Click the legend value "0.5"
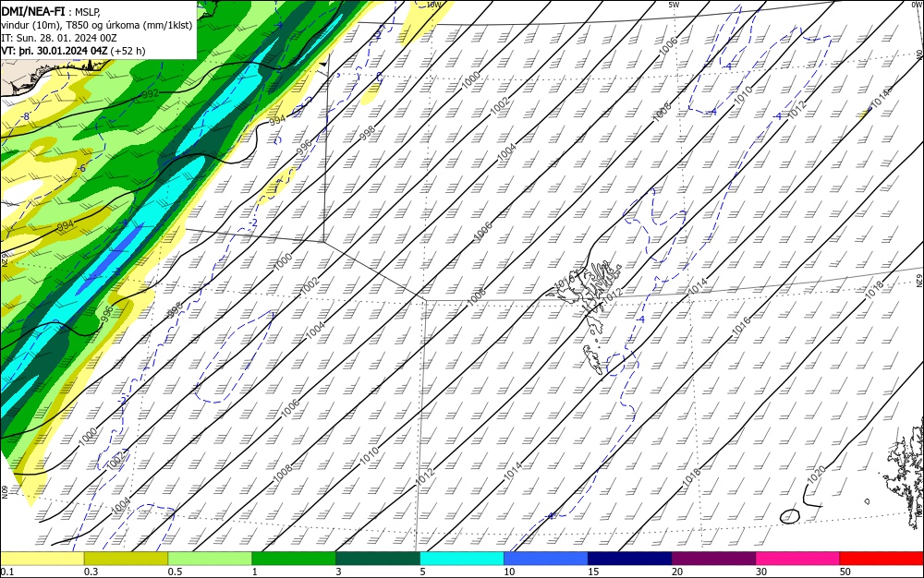This screenshot has height=578, width=924. [175, 572]
